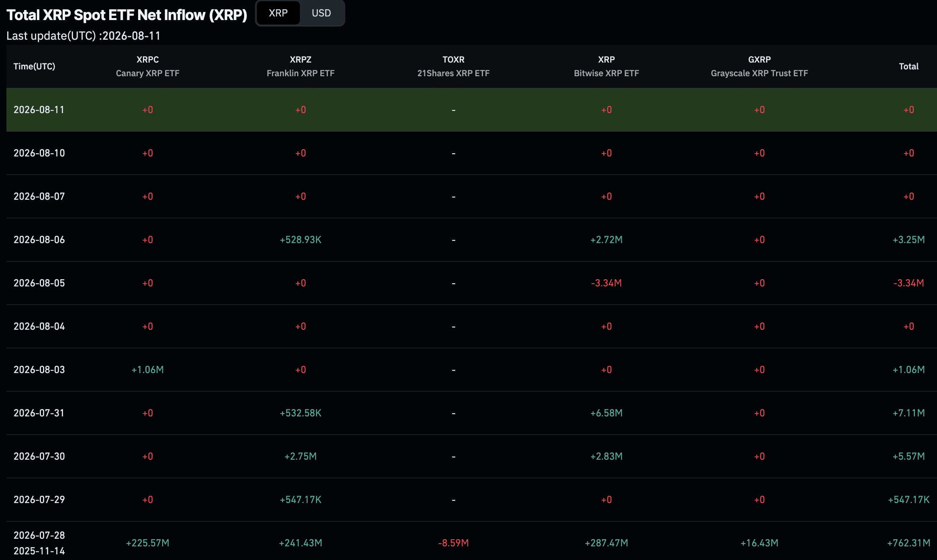Click the XRPC Canary XRP ETF column header
This screenshot has height=560, width=937.
tap(148, 66)
